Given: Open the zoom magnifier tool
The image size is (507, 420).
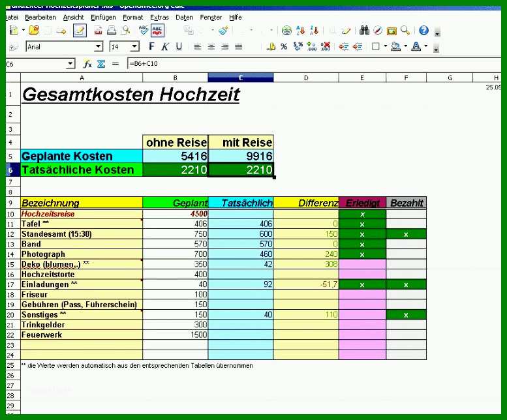Looking at the screenshot, I should (x=405, y=31).
